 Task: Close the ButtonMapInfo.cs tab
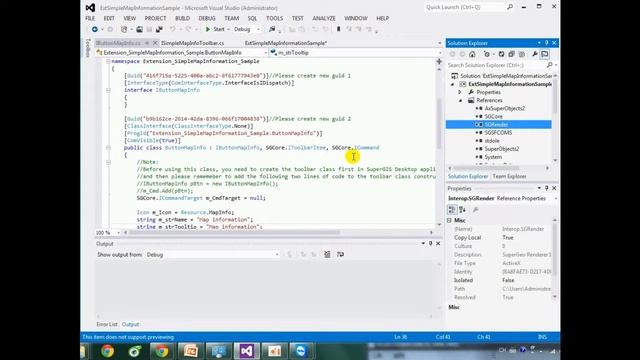155,43
